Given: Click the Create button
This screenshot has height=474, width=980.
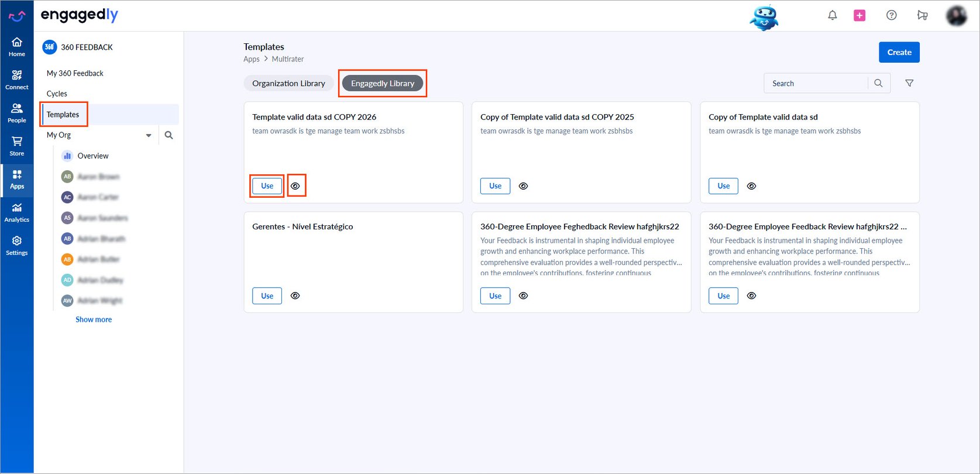Looking at the screenshot, I should (x=899, y=52).
